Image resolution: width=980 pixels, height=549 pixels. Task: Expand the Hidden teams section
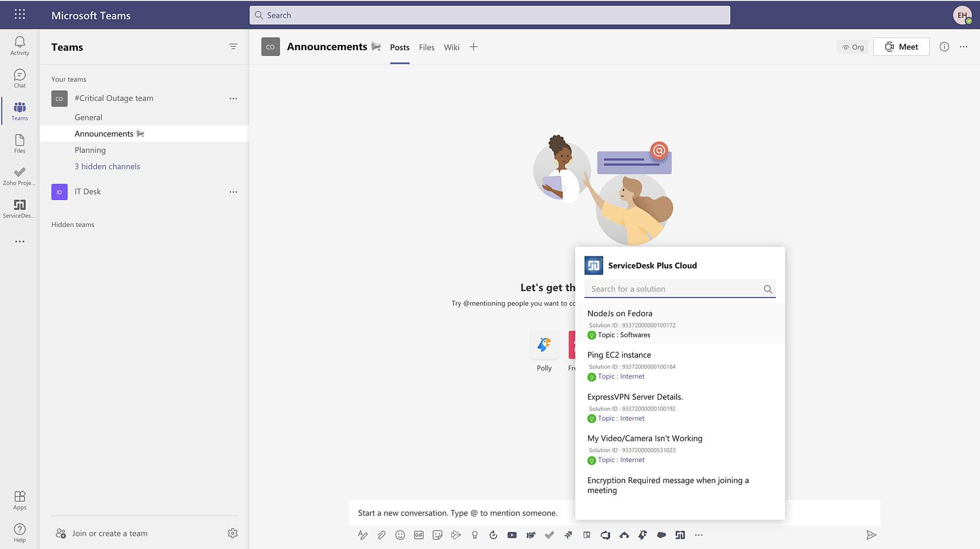tap(73, 225)
